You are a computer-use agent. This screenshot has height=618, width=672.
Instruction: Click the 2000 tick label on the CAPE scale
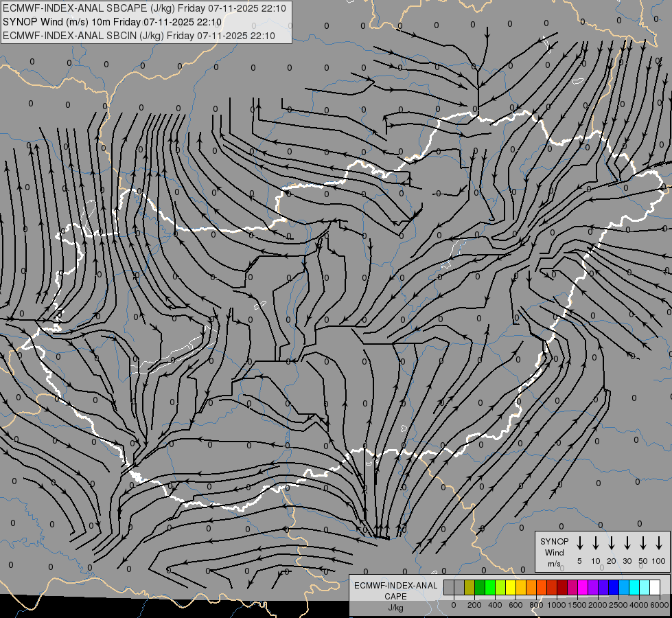(x=598, y=605)
